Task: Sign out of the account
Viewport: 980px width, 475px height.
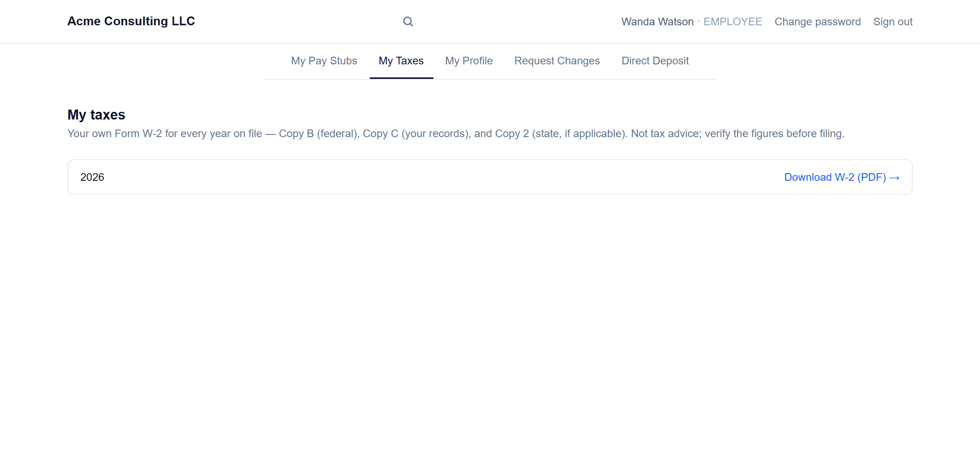Action: 893,21
